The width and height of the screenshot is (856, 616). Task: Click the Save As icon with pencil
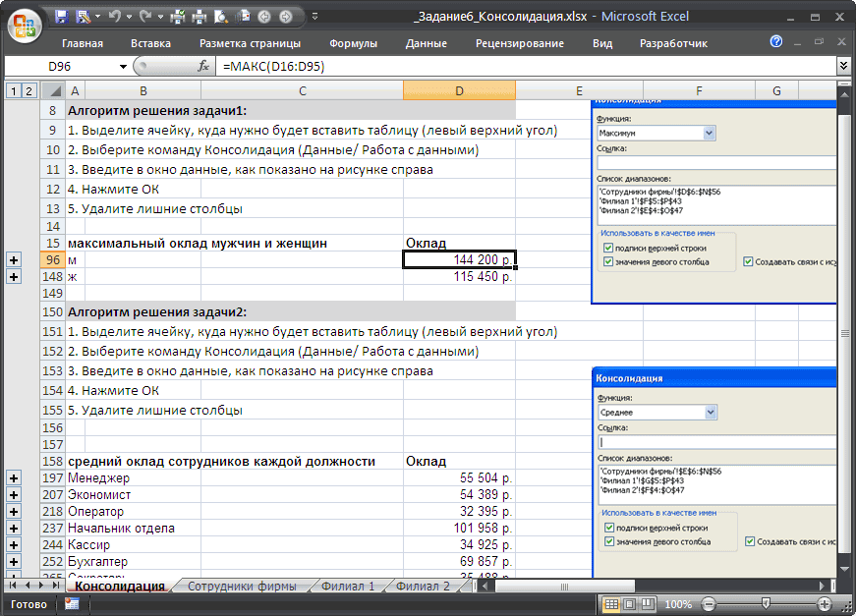click(84, 17)
